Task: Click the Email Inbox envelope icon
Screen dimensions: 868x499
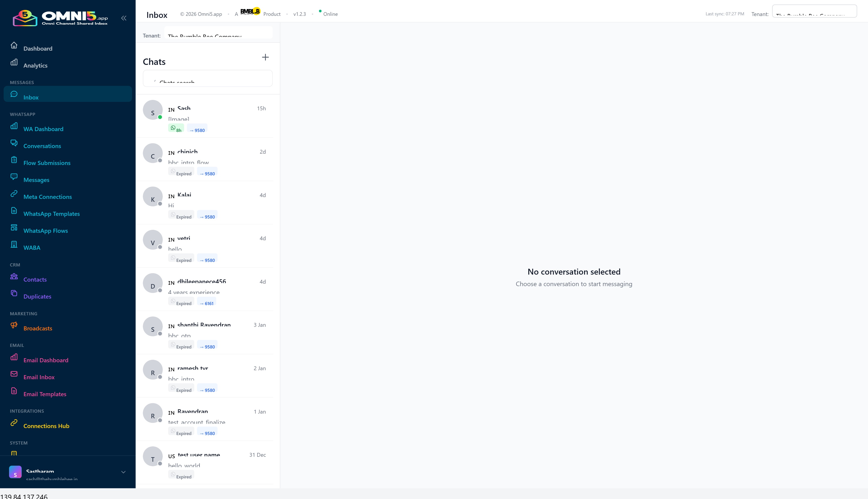Action: point(14,374)
